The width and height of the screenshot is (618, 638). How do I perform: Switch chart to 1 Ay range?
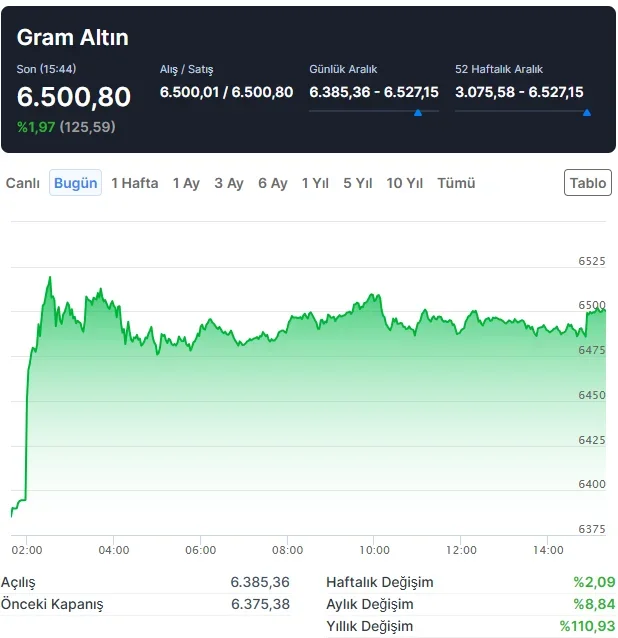point(186,183)
